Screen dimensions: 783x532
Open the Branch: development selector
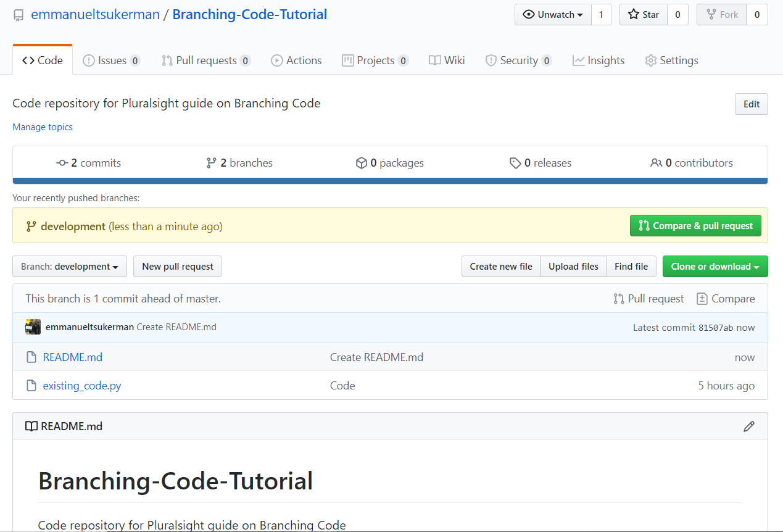coord(70,267)
